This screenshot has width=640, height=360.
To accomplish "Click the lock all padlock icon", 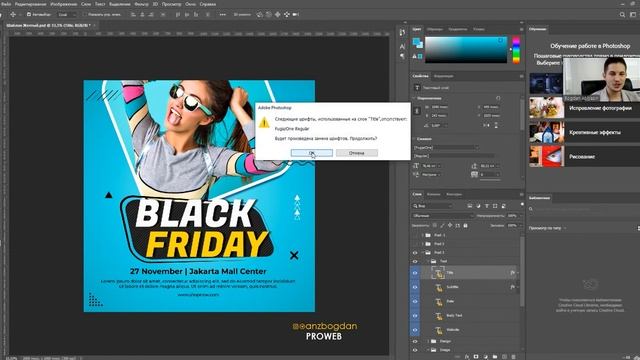I will coord(465,225).
